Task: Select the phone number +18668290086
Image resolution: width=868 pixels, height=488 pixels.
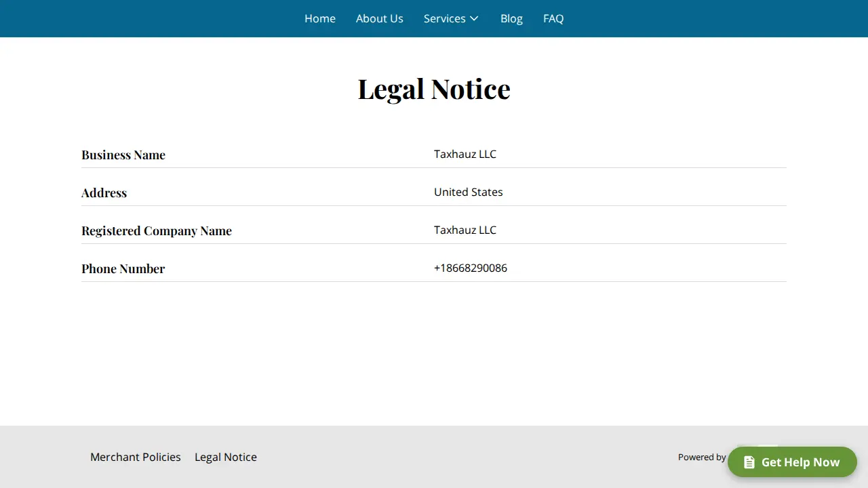Action: coord(471,268)
